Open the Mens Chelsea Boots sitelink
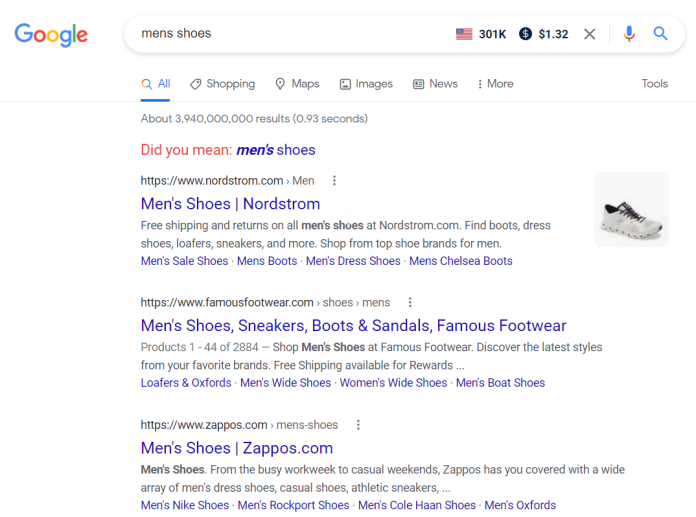Screen dimensions: 696x517 pos(461,261)
